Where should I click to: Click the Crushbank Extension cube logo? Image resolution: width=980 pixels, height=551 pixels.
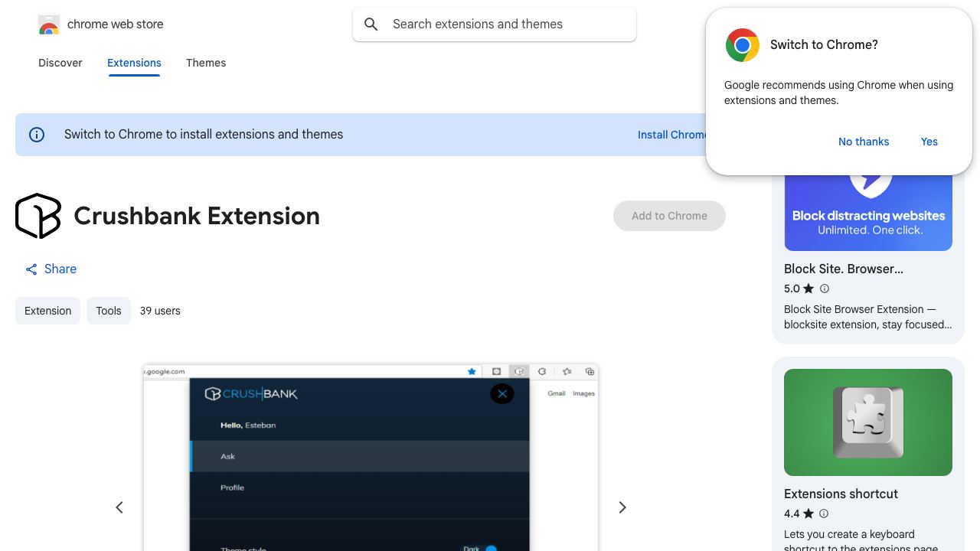click(x=38, y=216)
